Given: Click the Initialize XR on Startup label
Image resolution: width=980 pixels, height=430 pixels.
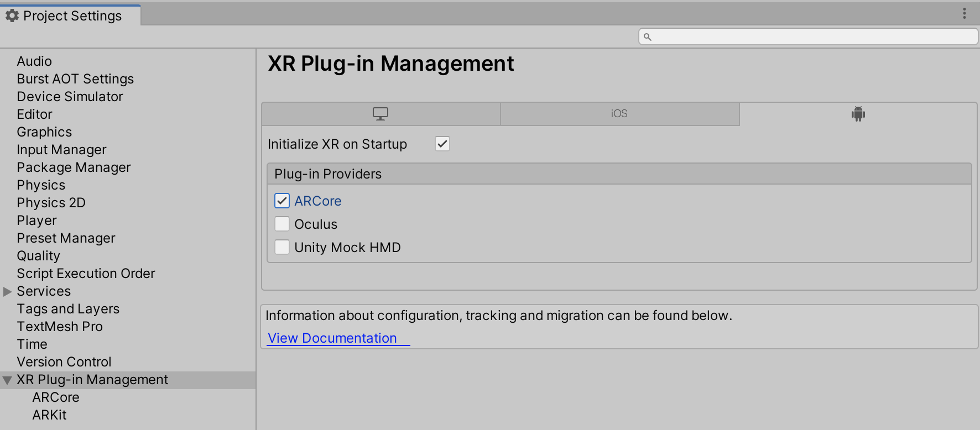Looking at the screenshot, I should pyautogui.click(x=337, y=144).
